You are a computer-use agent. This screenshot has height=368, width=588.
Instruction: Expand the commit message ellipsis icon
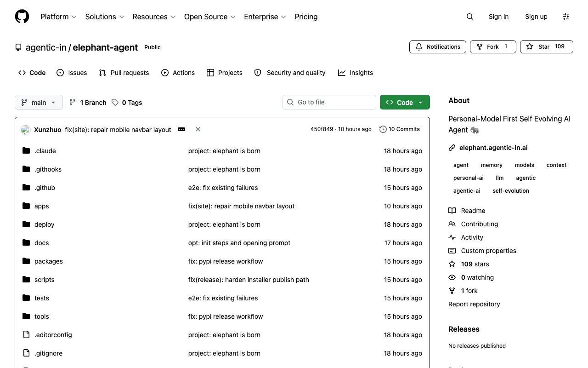(181, 129)
